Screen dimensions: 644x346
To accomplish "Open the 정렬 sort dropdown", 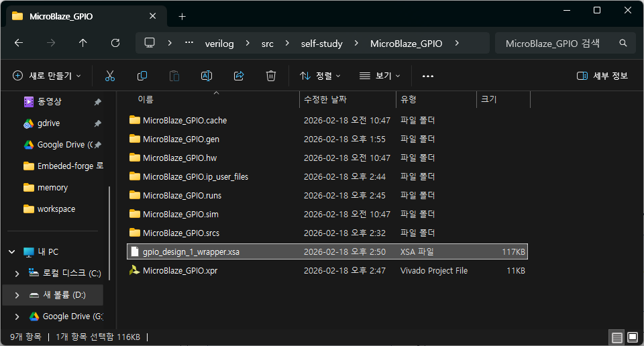I will [x=320, y=76].
